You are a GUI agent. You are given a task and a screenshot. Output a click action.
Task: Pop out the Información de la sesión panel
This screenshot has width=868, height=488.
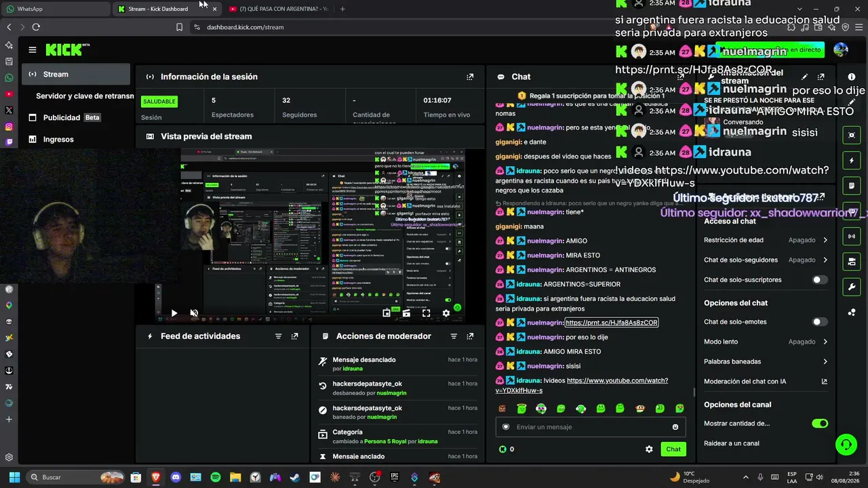[470, 77]
